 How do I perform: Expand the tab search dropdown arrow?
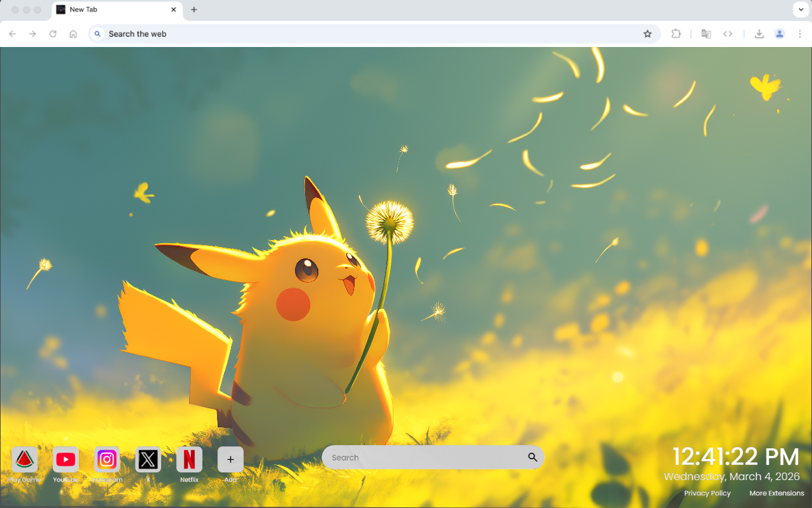tap(800, 10)
